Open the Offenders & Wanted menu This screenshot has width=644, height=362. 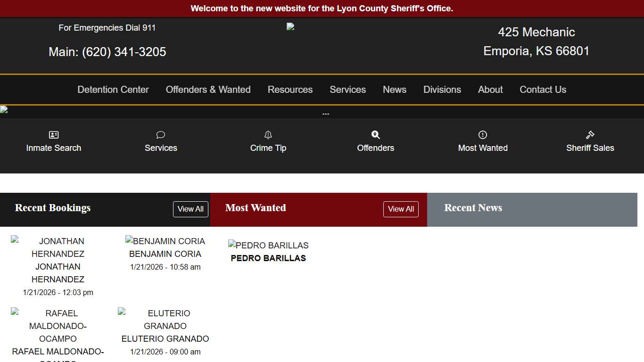point(208,90)
